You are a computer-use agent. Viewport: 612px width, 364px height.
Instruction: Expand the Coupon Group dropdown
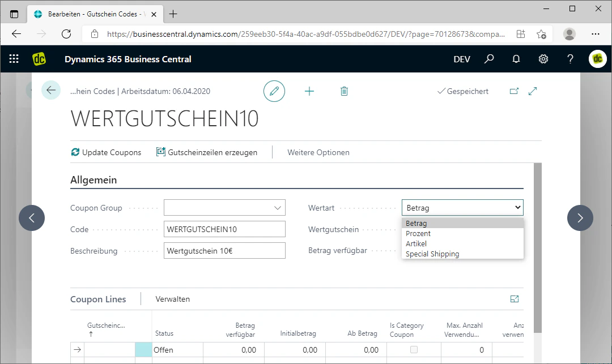[278, 208]
